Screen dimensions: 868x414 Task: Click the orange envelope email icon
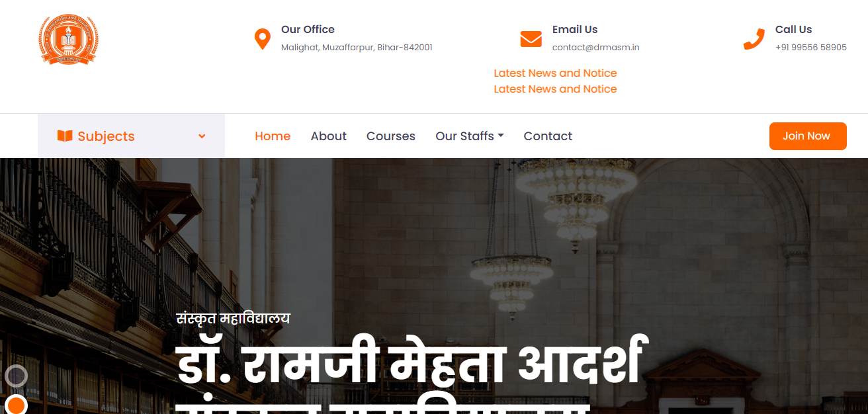click(x=531, y=39)
